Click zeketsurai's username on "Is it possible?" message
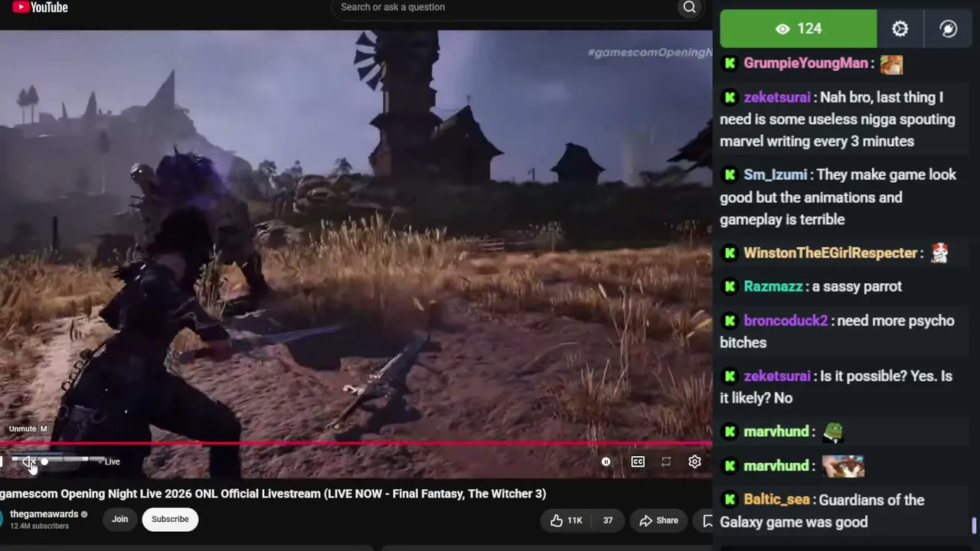980x551 pixels. [x=777, y=376]
